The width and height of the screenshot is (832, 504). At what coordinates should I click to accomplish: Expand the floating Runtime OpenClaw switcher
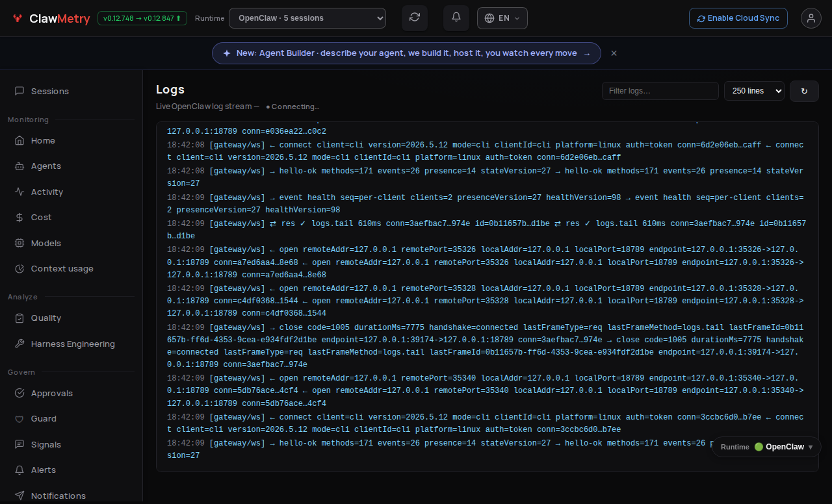tap(767, 447)
